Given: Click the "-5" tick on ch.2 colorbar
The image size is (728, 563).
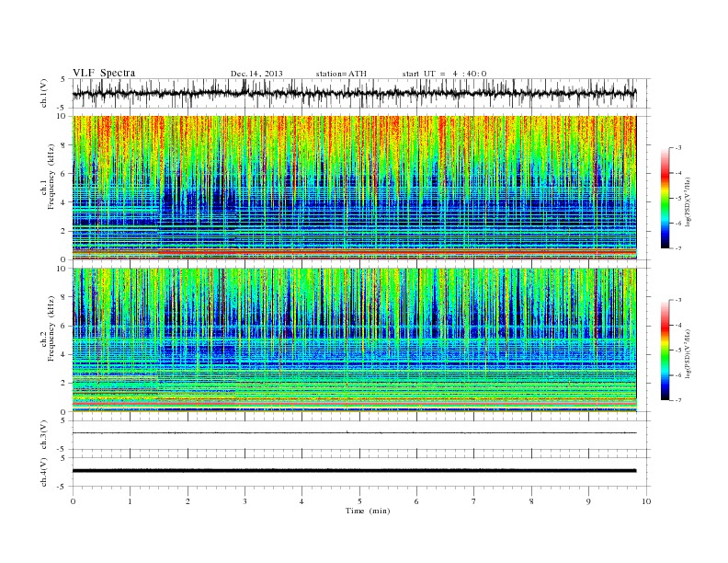Looking at the screenshot, I should pos(678,350).
